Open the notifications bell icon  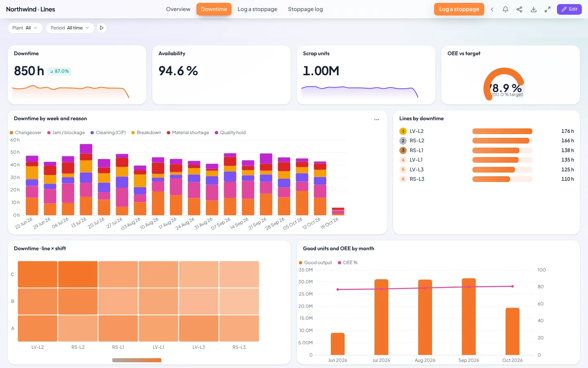point(506,9)
